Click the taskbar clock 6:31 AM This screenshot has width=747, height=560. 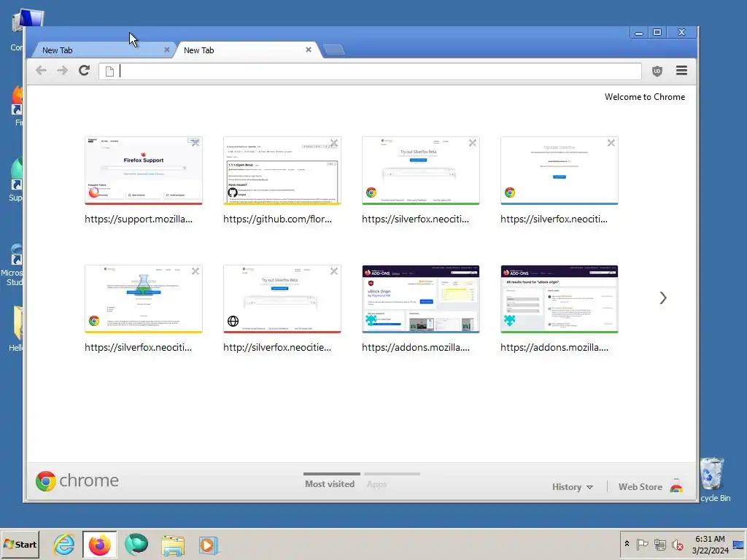coord(710,539)
